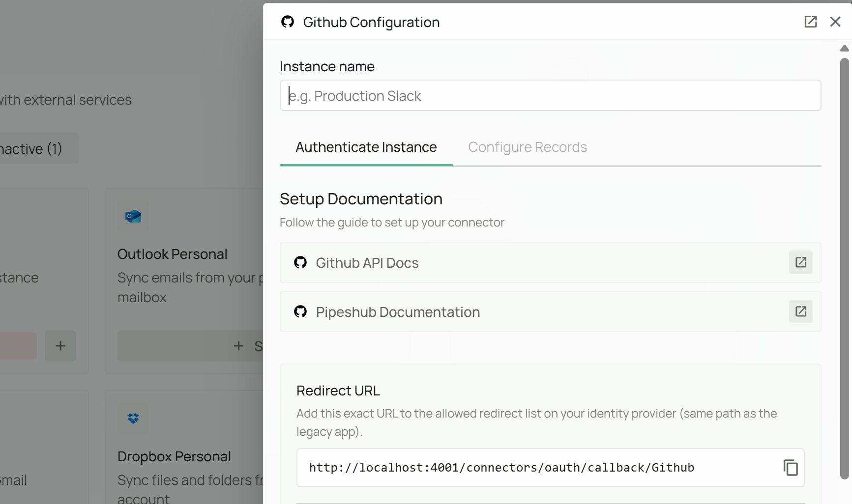The image size is (852, 504).
Task: Copy the Redirect URL to clipboard
Action: coord(790,467)
